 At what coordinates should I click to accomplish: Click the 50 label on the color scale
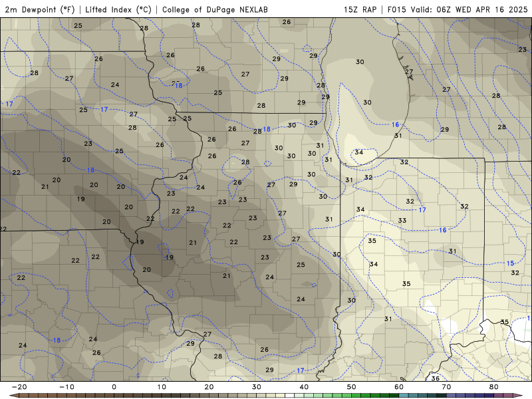(352, 387)
